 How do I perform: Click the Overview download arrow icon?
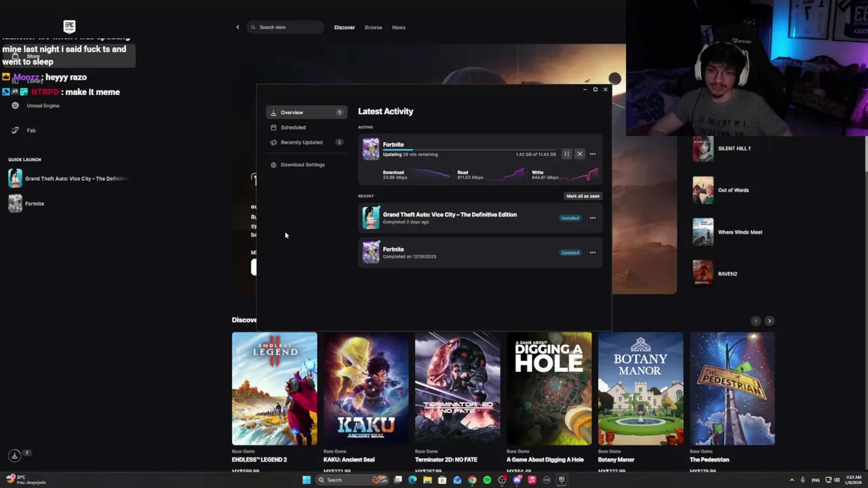pyautogui.click(x=273, y=113)
